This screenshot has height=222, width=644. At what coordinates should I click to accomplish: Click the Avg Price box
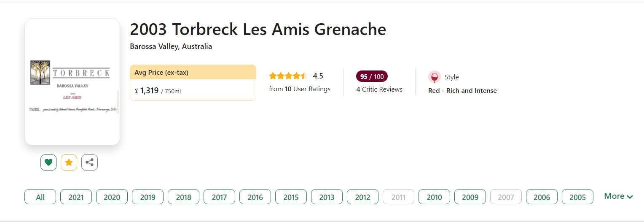point(193,83)
